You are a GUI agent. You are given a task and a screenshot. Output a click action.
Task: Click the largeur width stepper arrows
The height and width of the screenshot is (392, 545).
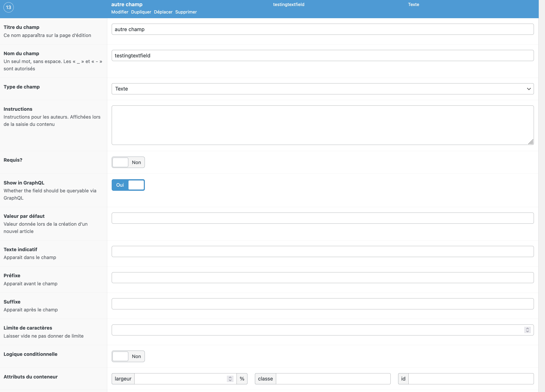[x=230, y=379]
